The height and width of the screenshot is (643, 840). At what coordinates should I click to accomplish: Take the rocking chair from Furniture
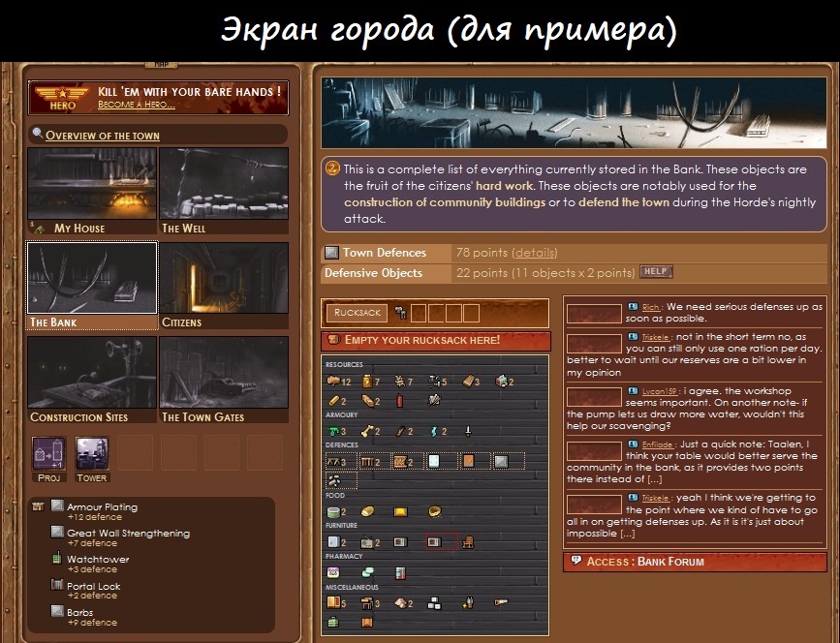468,542
